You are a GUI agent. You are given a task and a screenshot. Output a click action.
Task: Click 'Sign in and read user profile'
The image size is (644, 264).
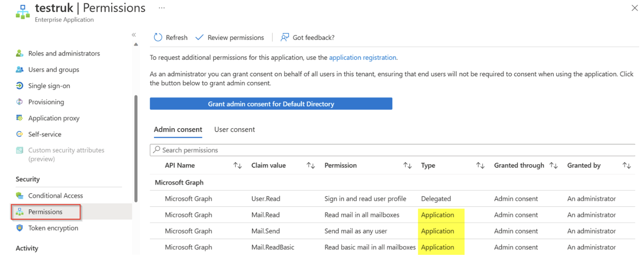click(365, 198)
